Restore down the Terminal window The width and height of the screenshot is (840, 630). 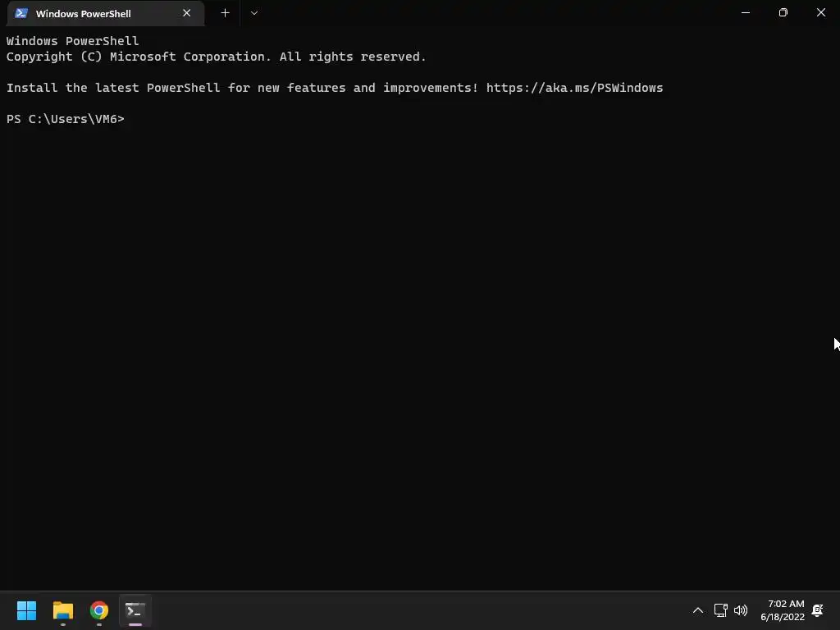click(x=783, y=13)
